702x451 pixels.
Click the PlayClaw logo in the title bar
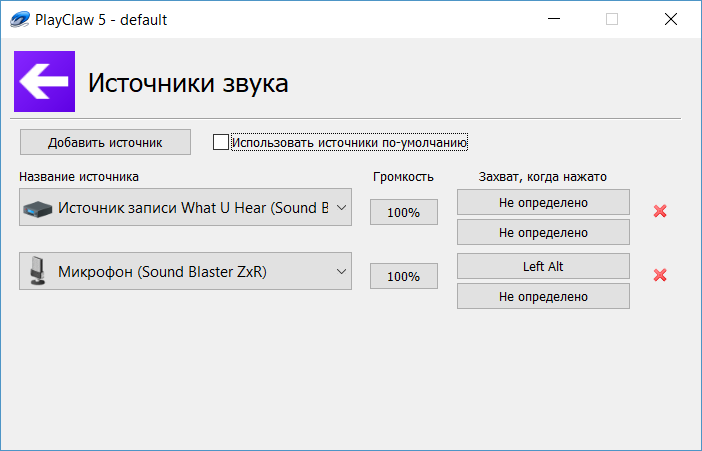19,19
